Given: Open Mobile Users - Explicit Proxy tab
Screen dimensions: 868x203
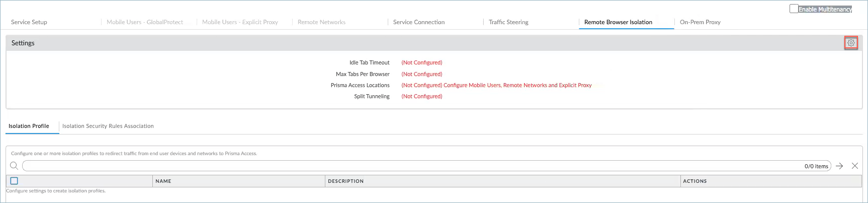Looking at the screenshot, I should pos(240,22).
